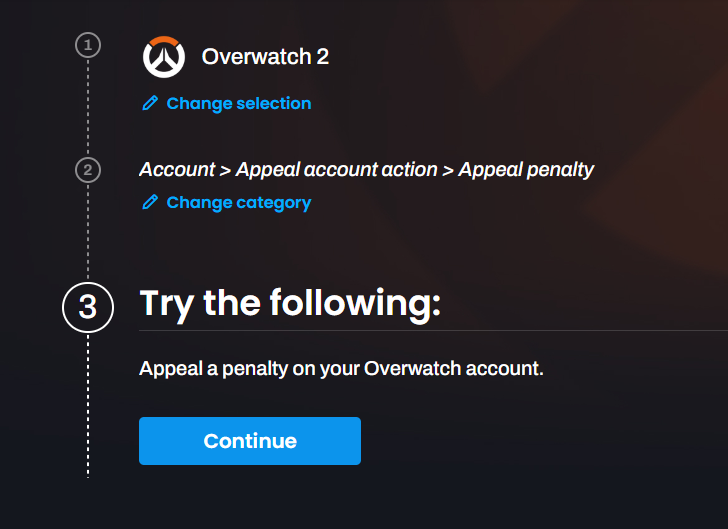The width and height of the screenshot is (728, 529).
Task: Click the pencil icon beside Change category
Action: [x=150, y=202]
